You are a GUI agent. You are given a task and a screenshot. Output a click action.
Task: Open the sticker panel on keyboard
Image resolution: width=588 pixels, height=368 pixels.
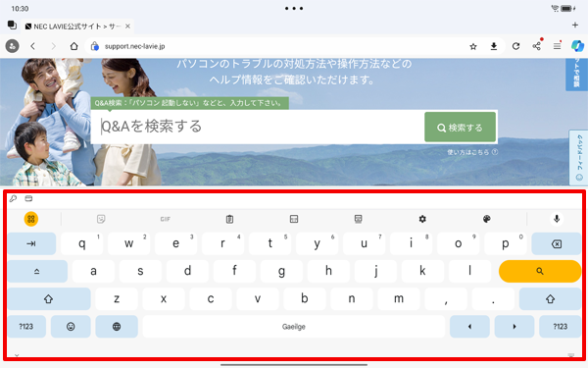[x=101, y=219]
